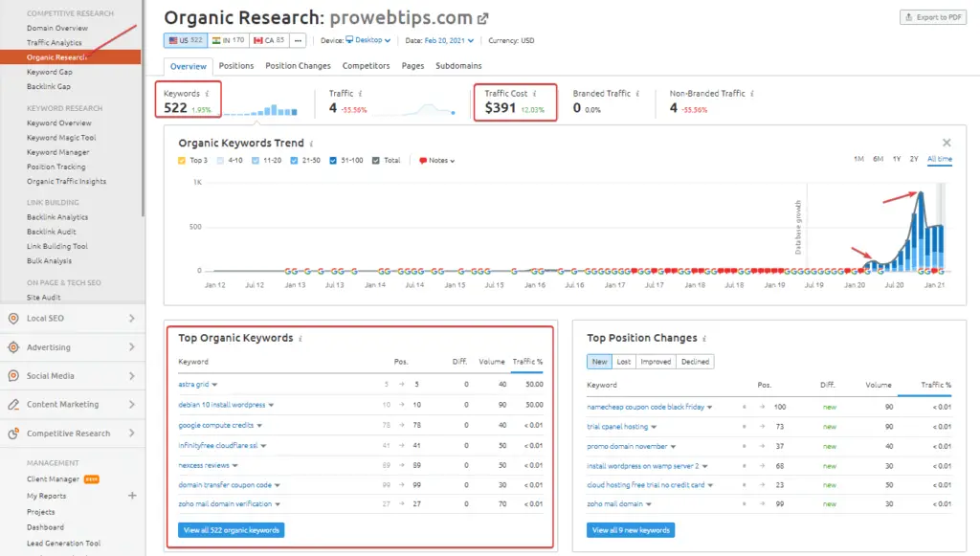Switch to the Competitors tab
Image resolution: width=980 pixels, height=556 pixels.
(366, 66)
